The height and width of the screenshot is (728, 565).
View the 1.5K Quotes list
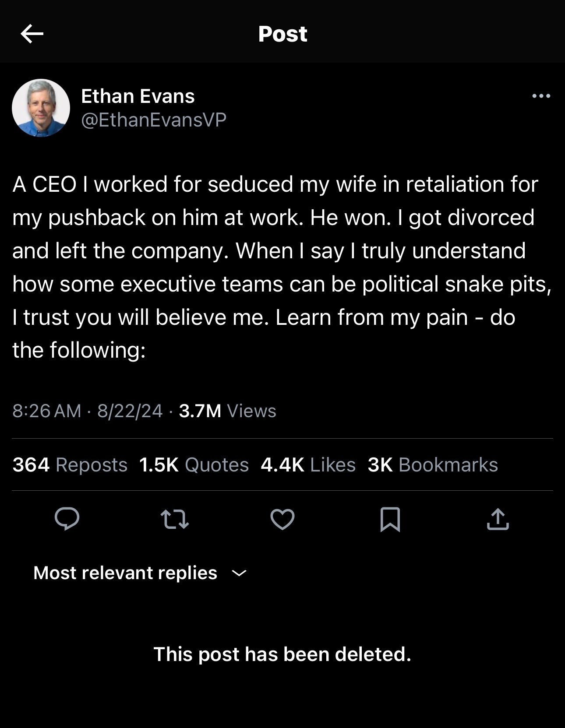click(194, 465)
